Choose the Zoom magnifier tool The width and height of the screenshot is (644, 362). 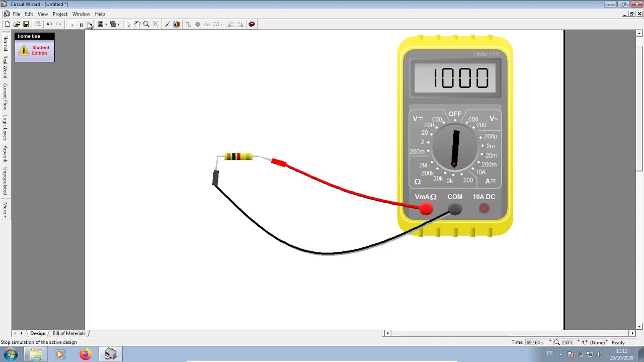click(146, 24)
